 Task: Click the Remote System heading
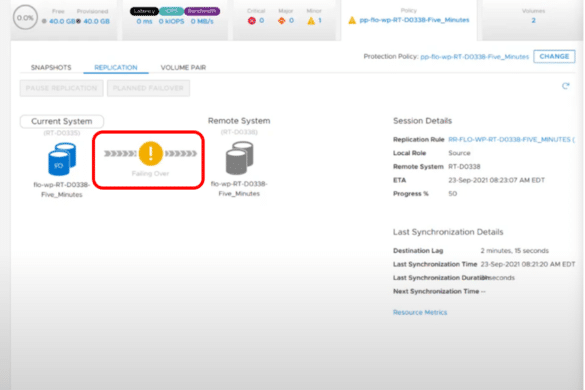click(239, 121)
